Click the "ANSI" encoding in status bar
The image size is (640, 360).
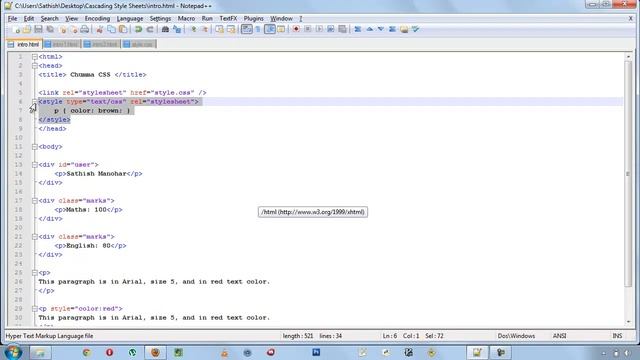559,336
